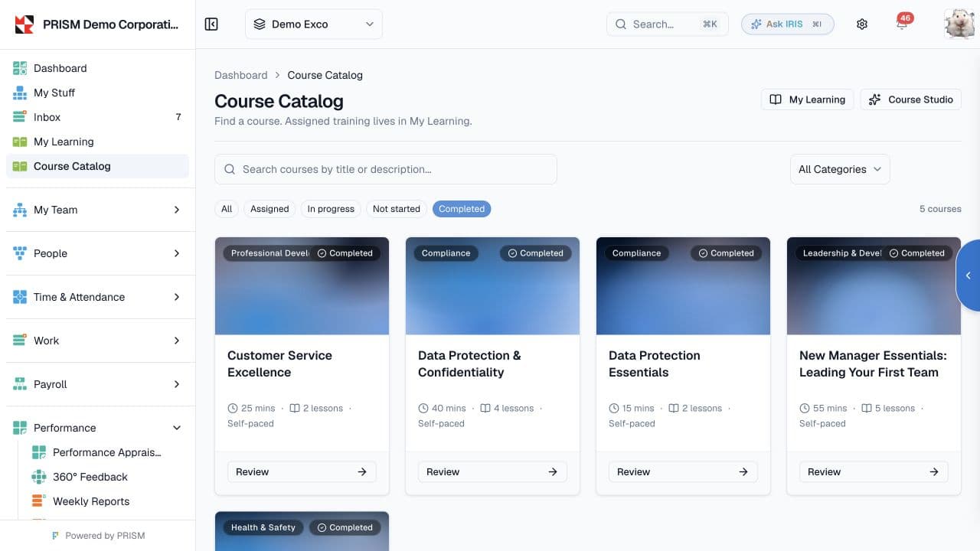Viewport: 980px width, 551px height.
Task: Click the Ask IRIS button
Action: [x=787, y=24]
